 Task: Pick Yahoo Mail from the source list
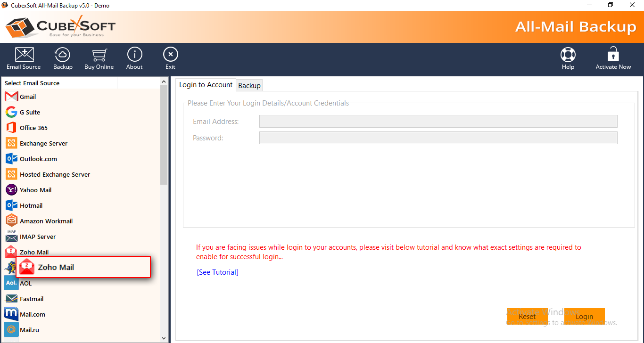35,190
